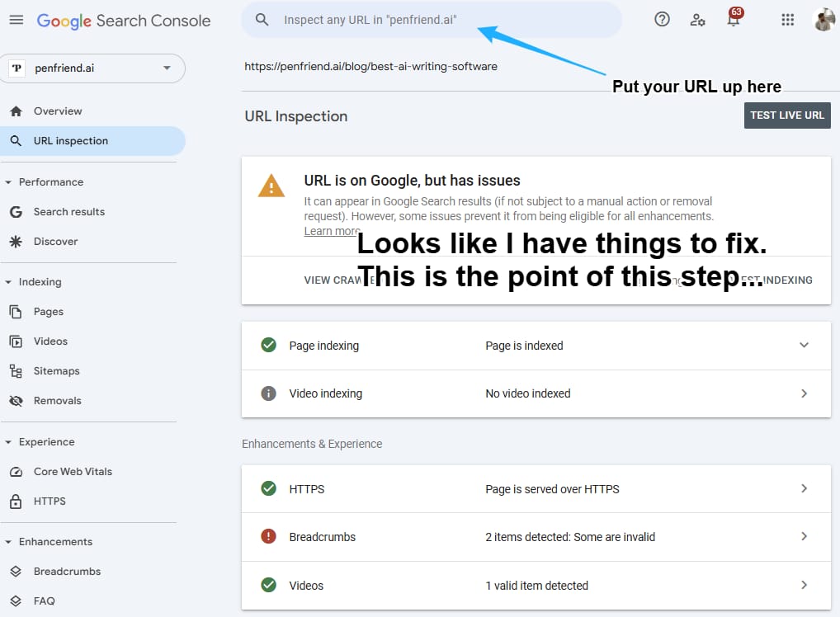Click 'Page is served over HTTPS' text

click(x=552, y=489)
